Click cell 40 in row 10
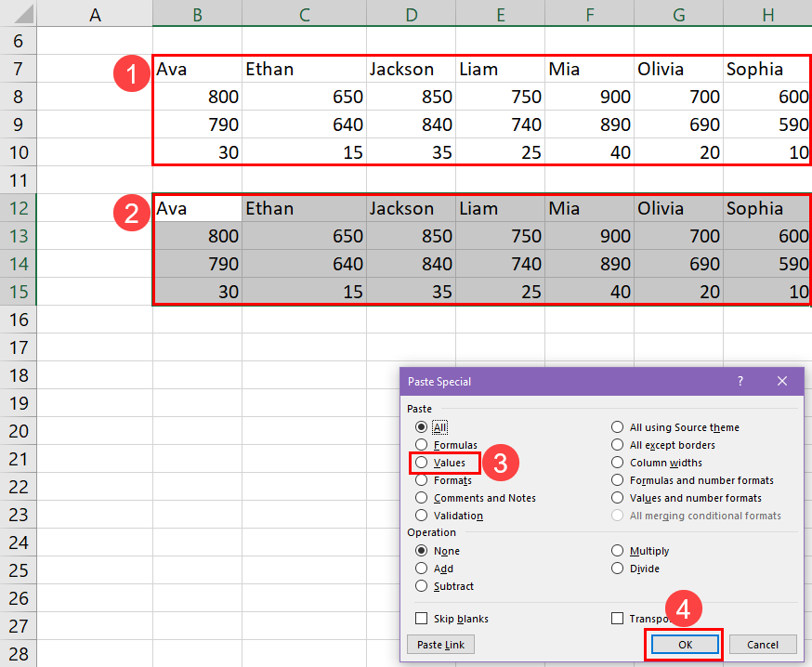 [x=589, y=152]
